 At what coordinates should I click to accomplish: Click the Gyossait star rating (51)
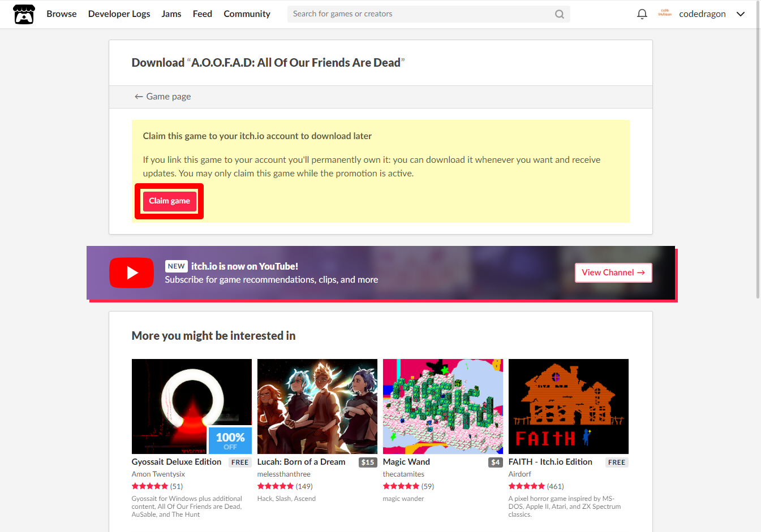[x=157, y=486]
